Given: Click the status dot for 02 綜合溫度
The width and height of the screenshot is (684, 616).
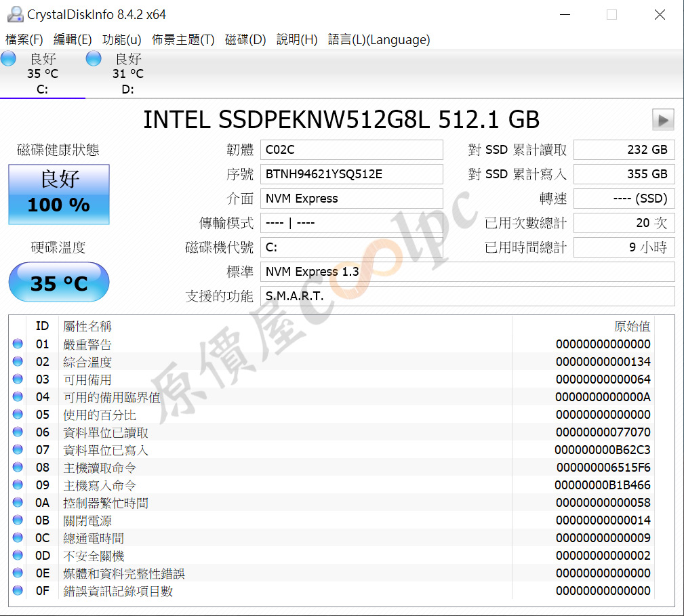Looking at the screenshot, I should pyautogui.click(x=18, y=361).
